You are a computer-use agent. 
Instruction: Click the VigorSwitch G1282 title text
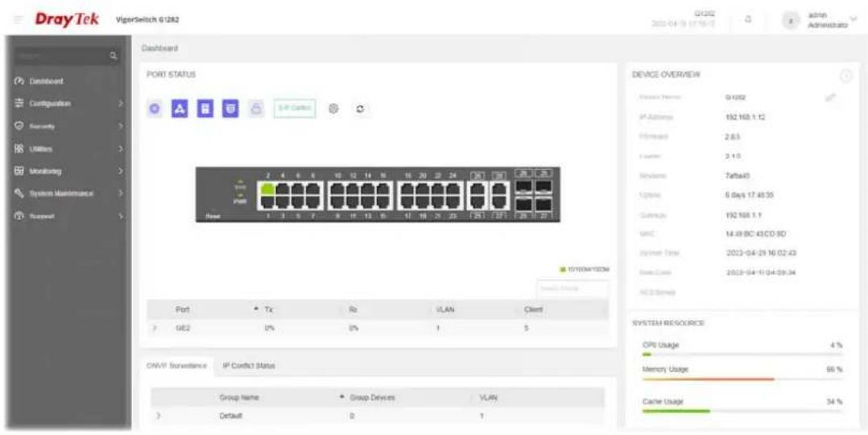[x=147, y=20]
